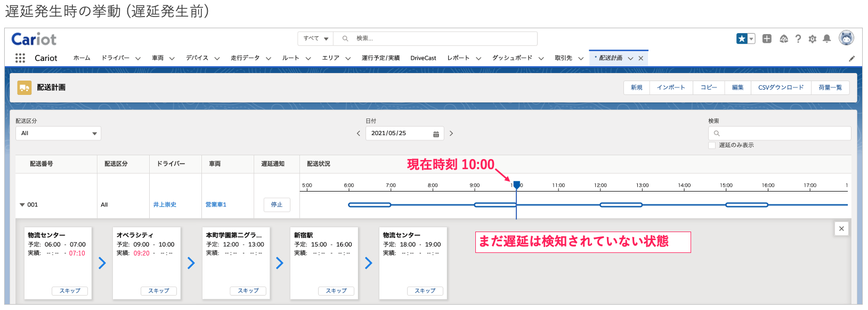Open the Trailhead guidance icon
The height and width of the screenshot is (310, 868).
(783, 38)
